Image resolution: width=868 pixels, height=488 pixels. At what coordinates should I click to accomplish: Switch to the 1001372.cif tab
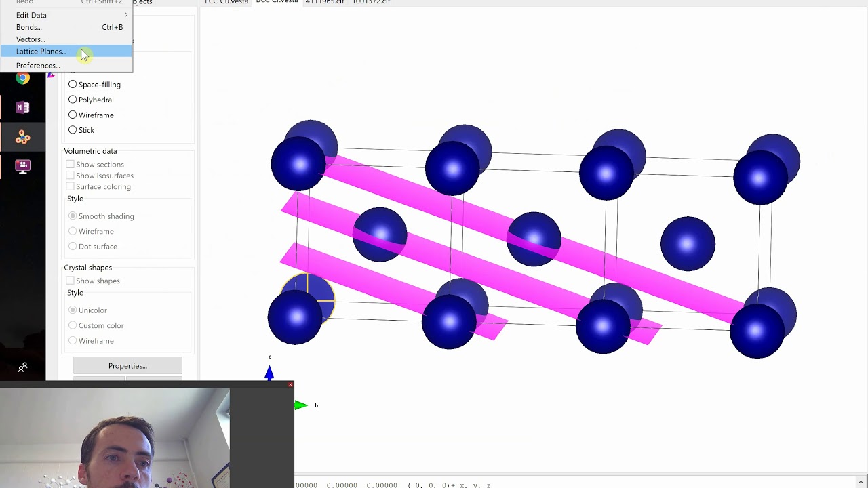click(371, 3)
